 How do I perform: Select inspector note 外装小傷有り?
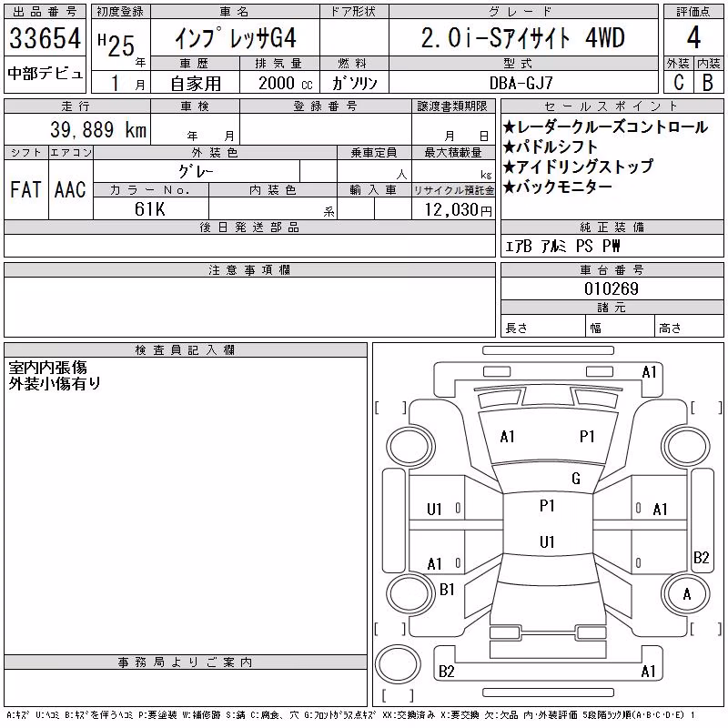[55, 383]
